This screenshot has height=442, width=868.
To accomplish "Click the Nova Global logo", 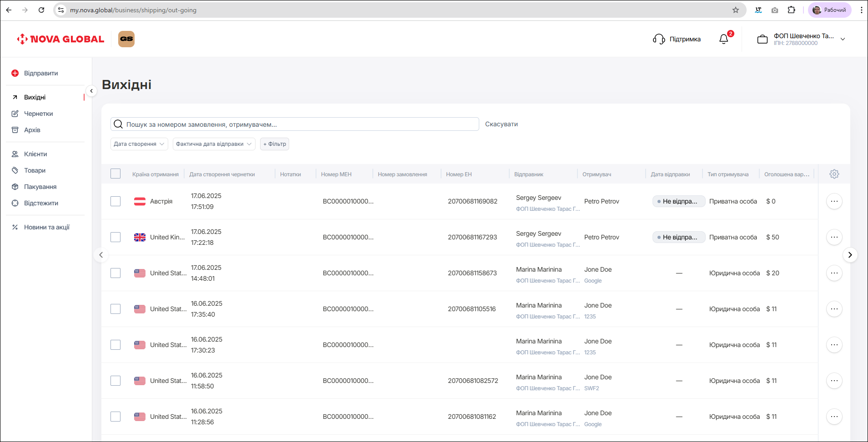I will (x=60, y=39).
